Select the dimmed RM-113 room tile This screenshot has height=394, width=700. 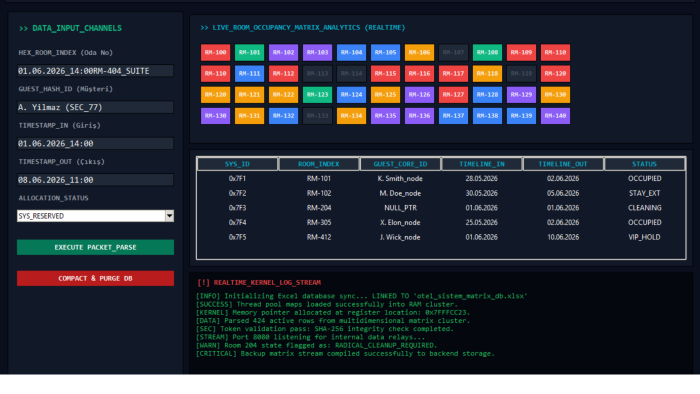(x=317, y=74)
